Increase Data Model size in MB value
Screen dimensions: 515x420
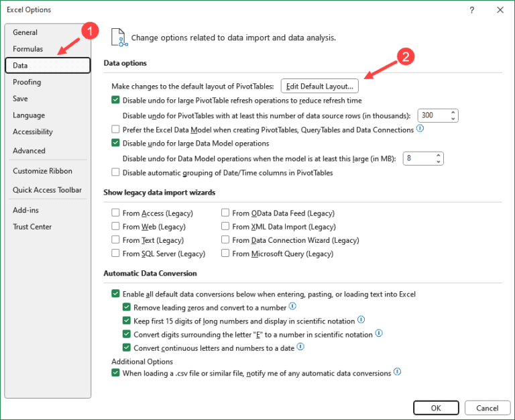(x=438, y=155)
